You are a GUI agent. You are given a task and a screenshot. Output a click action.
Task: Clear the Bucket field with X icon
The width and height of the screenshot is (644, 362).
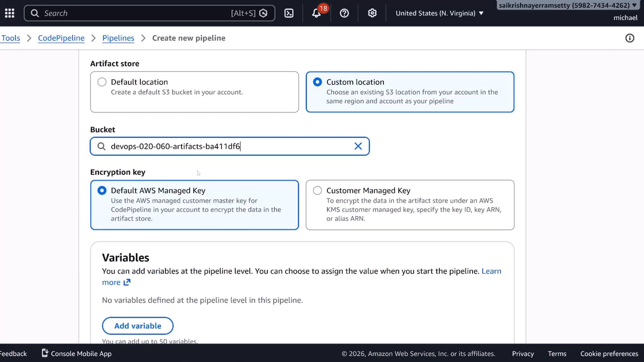coord(358,146)
